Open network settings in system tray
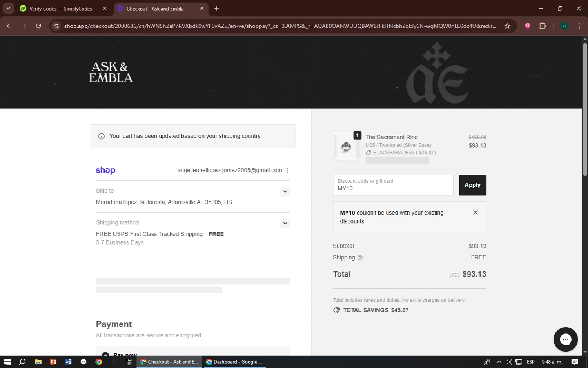Screen dimensions: 588x368 [x=519, y=362]
